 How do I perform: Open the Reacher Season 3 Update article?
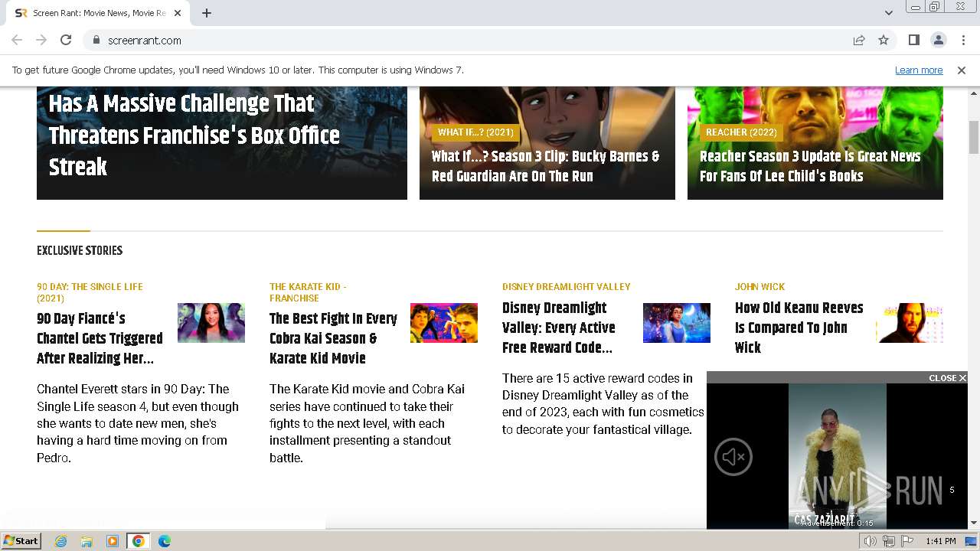click(810, 166)
